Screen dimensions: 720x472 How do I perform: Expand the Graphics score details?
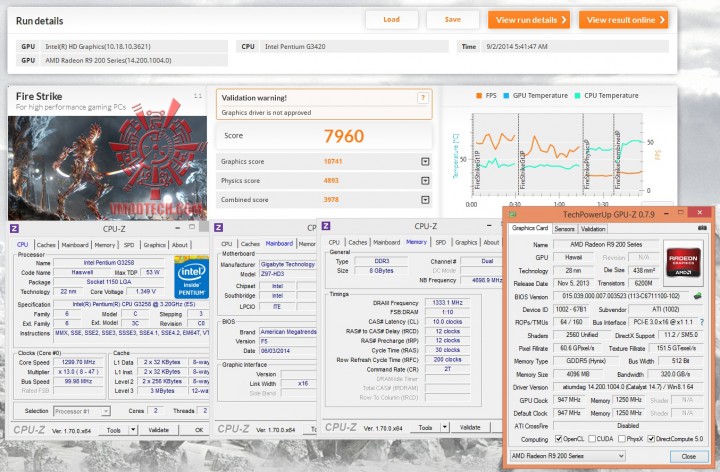tap(425, 162)
